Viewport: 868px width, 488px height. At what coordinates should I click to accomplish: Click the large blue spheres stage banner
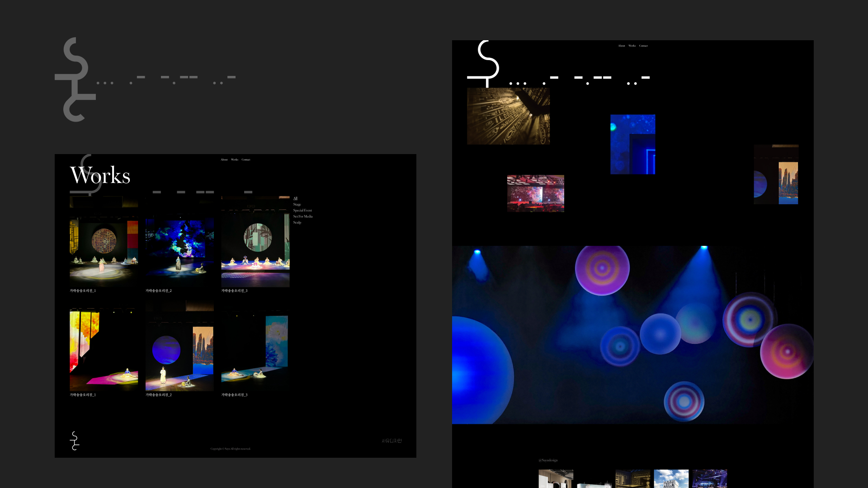[x=633, y=334]
